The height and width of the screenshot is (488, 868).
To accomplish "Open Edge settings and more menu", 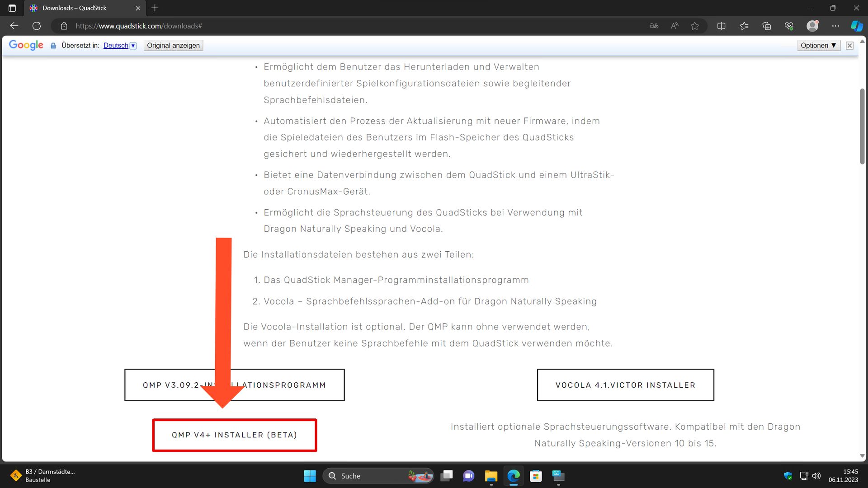I will click(835, 26).
